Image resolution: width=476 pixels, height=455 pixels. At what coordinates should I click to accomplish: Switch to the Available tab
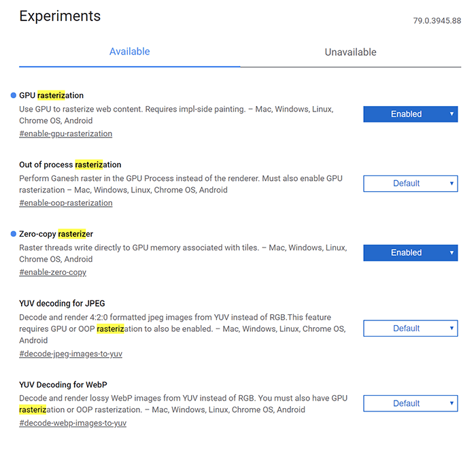(130, 52)
